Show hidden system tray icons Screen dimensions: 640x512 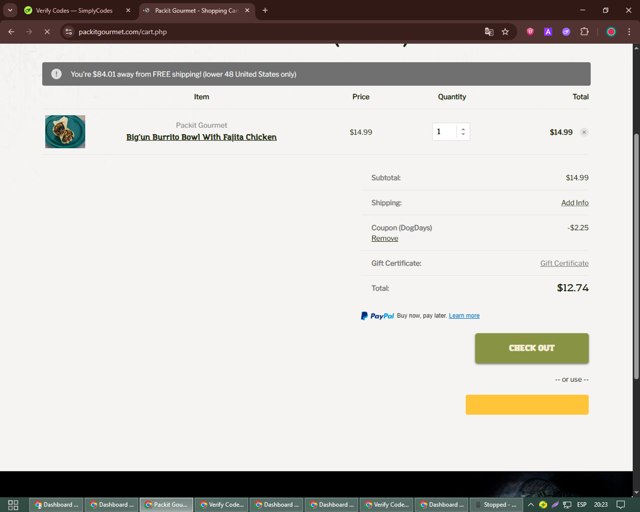531,505
